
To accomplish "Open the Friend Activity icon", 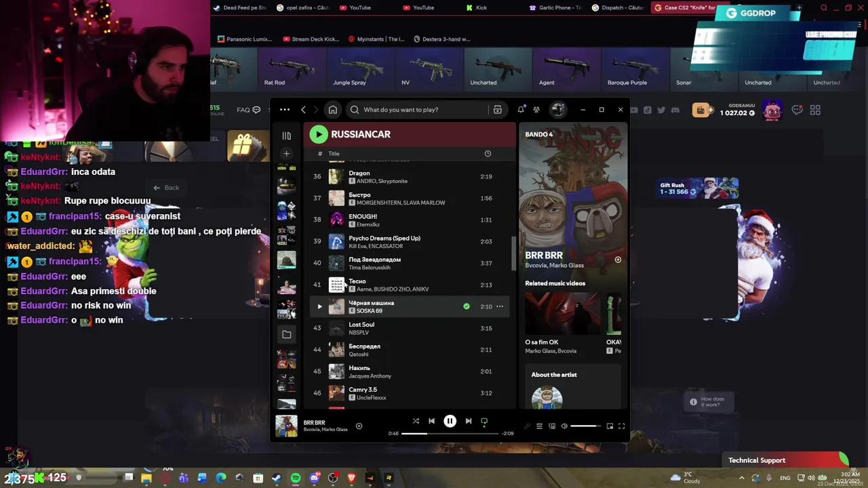I will pyautogui.click(x=536, y=110).
